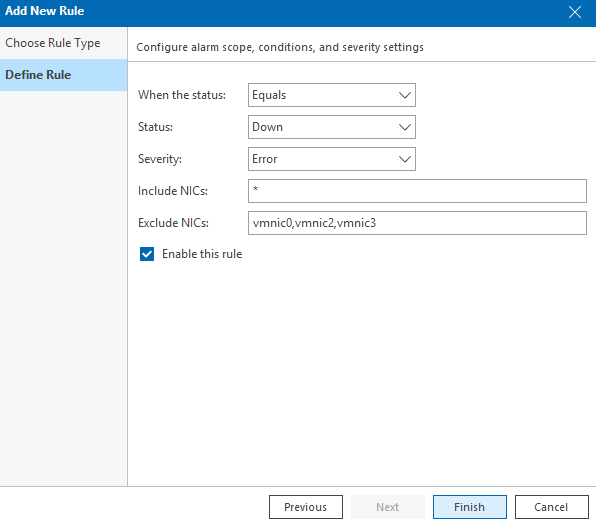Close the Add New Rule dialog
The height and width of the screenshot is (524, 596).
click(574, 12)
